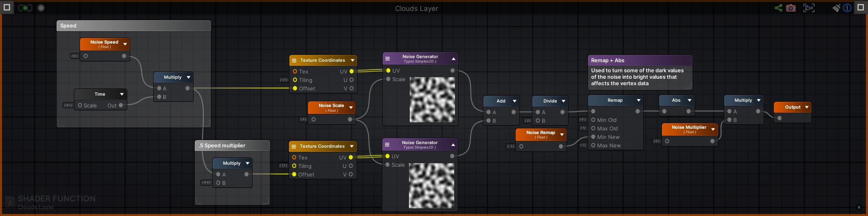Screen dimensions: 868x216
Task: Open the Noise Speed node dropdown arrow
Action: coord(125,44)
